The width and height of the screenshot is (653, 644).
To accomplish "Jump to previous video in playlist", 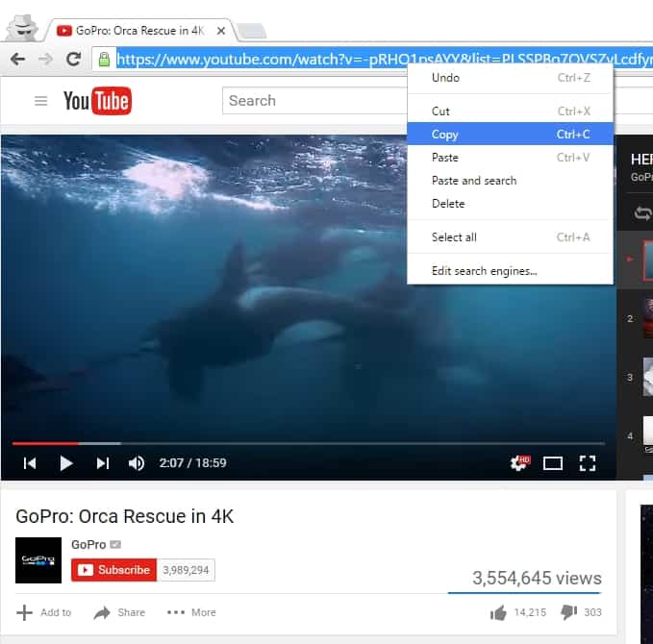I will coord(30,463).
